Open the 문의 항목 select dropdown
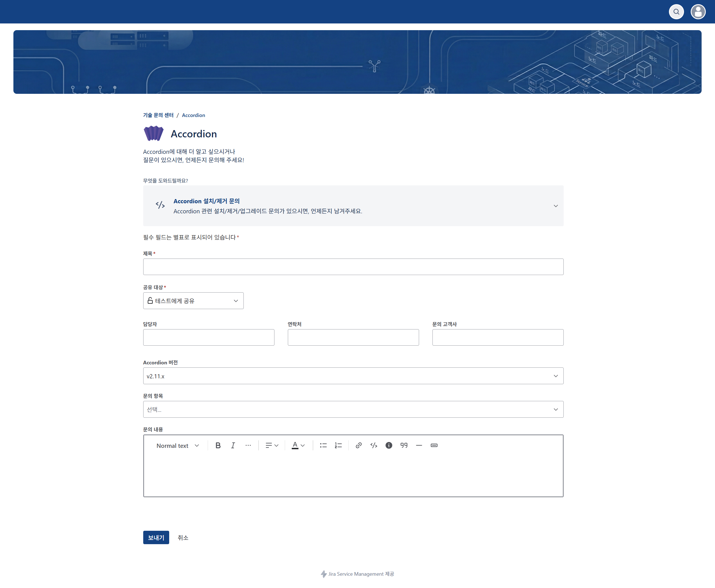This screenshot has width=715, height=588. (353, 410)
